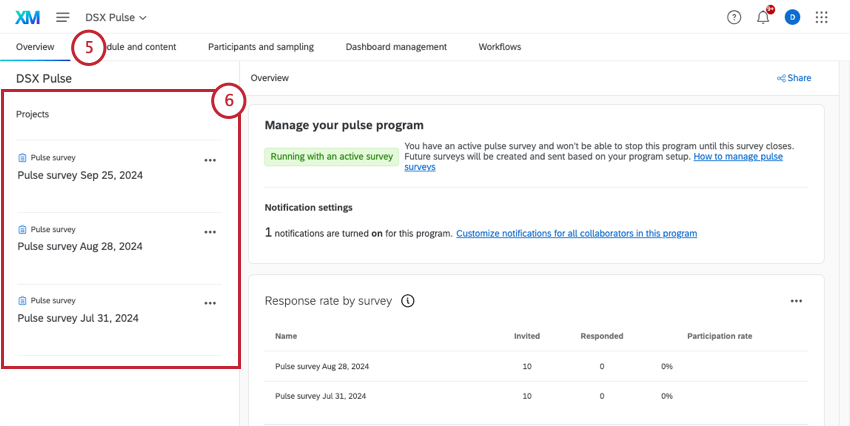850x426 pixels.
Task: Open the notifications bell
Action: tap(763, 17)
